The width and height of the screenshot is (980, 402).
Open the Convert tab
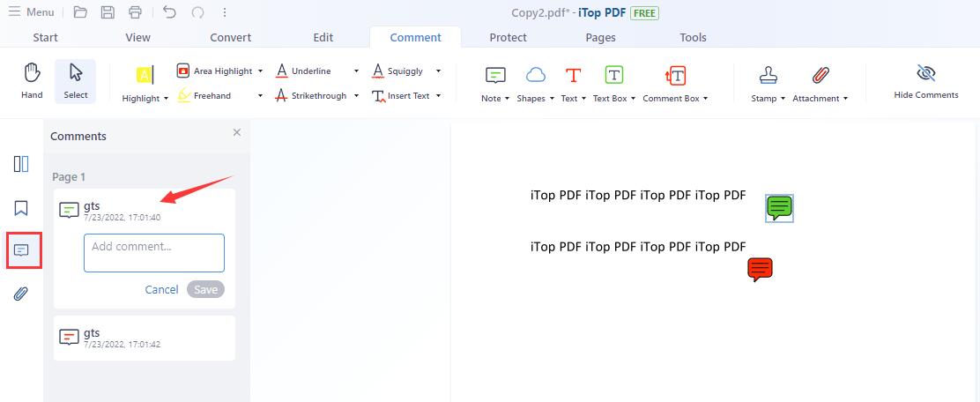click(230, 37)
